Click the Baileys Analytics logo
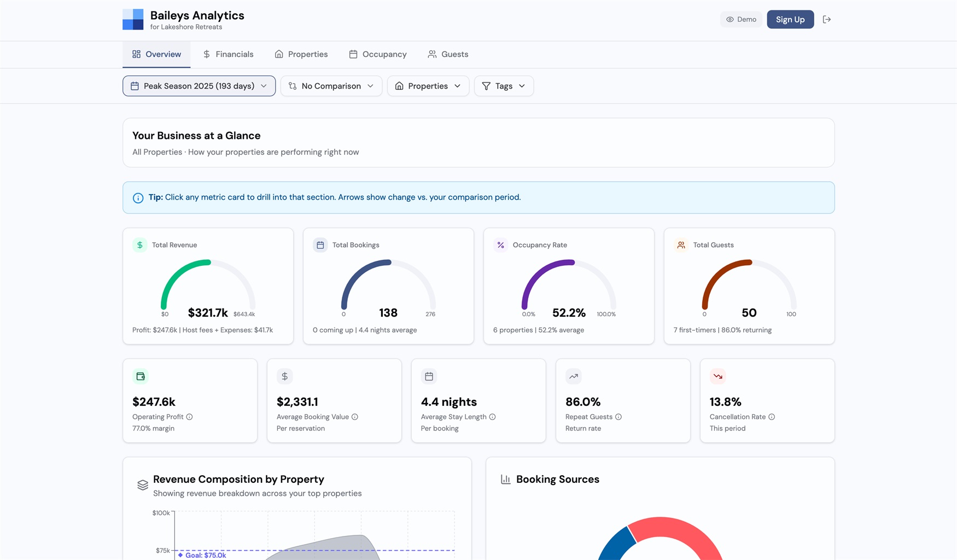Image resolution: width=957 pixels, height=560 pixels. tap(133, 20)
